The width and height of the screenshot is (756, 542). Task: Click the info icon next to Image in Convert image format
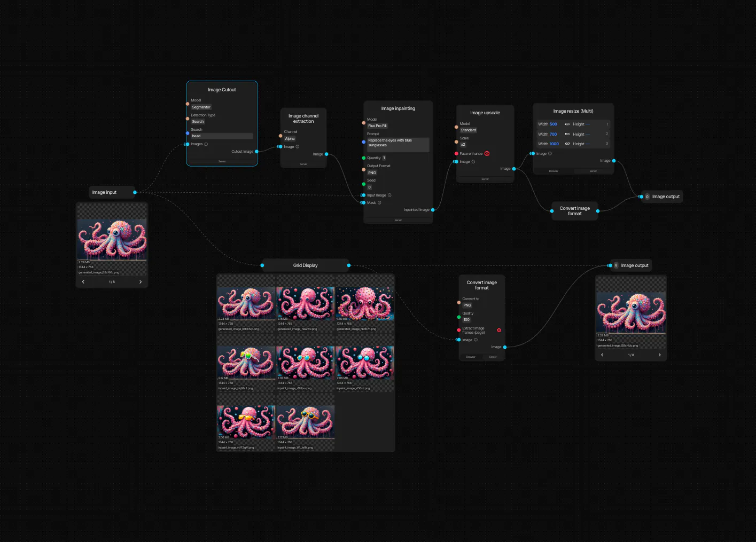[476, 340]
